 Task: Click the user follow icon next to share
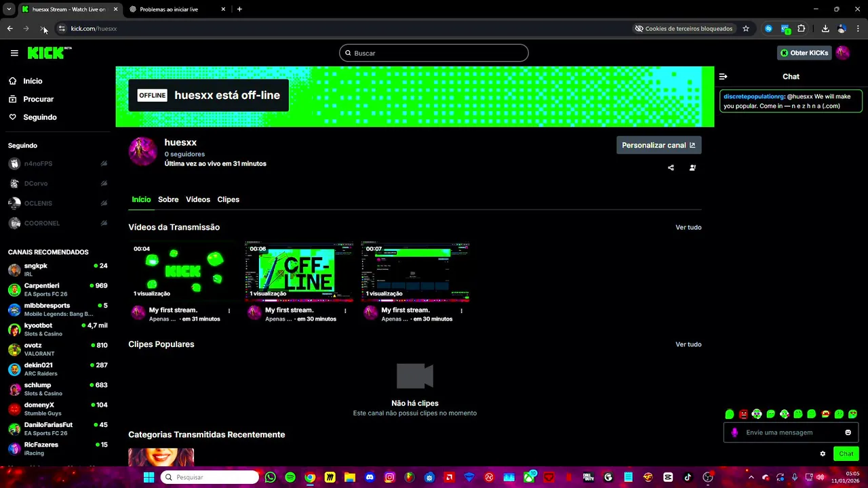(x=692, y=167)
